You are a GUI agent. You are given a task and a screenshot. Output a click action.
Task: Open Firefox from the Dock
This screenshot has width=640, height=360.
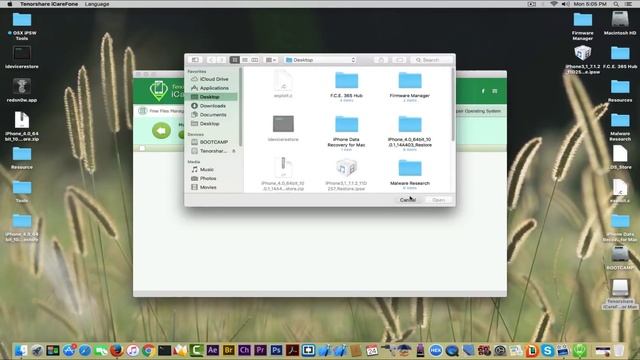[x=117, y=350]
